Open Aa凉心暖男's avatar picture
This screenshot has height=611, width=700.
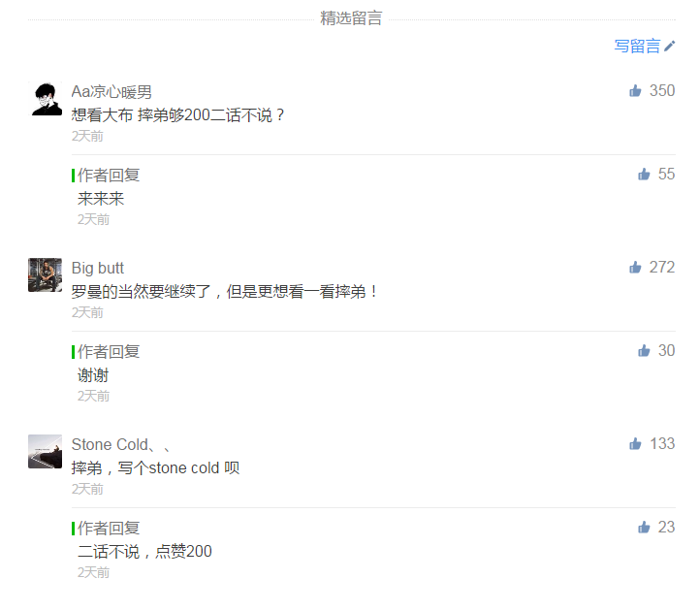[x=46, y=99]
